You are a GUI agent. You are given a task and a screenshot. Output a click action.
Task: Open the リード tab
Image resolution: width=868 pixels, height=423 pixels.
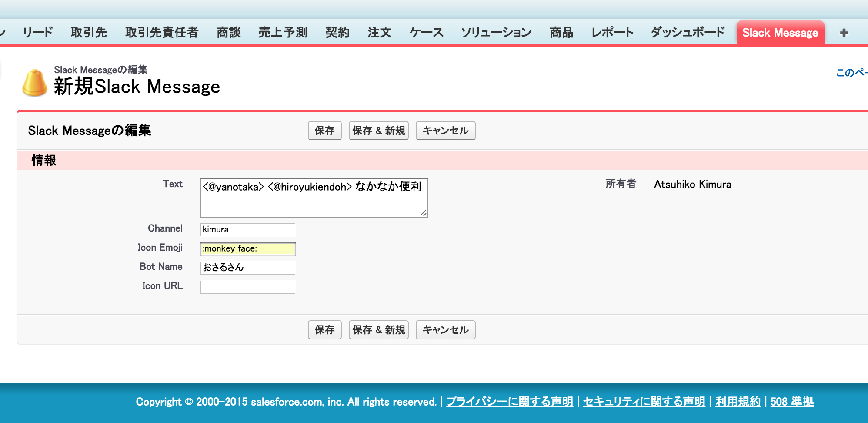(x=38, y=32)
